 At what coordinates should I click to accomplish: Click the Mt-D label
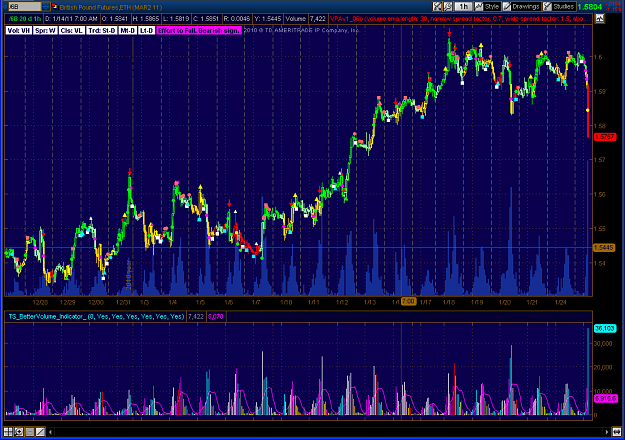tap(128, 30)
